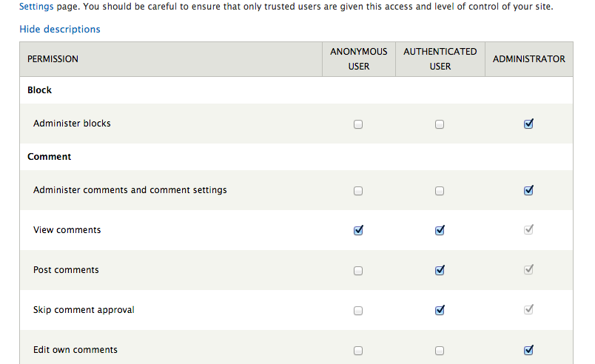Check Administer comments for authenticated user
The width and height of the screenshot is (595, 364).
[x=440, y=191]
